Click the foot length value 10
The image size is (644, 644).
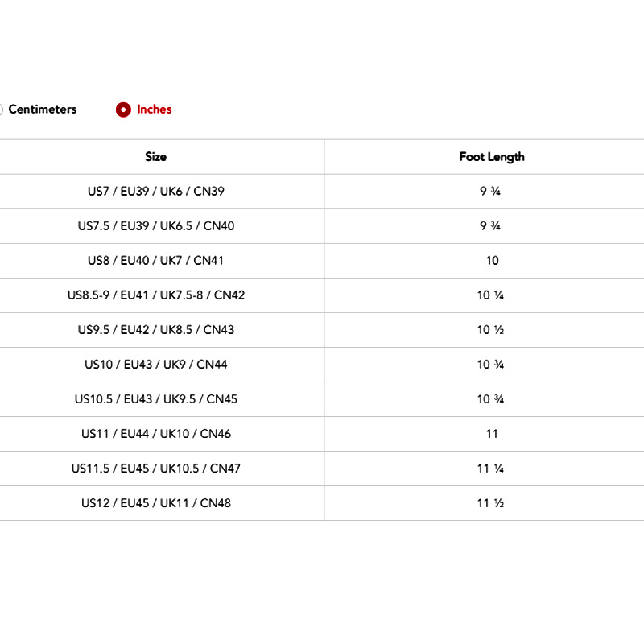coord(492,261)
